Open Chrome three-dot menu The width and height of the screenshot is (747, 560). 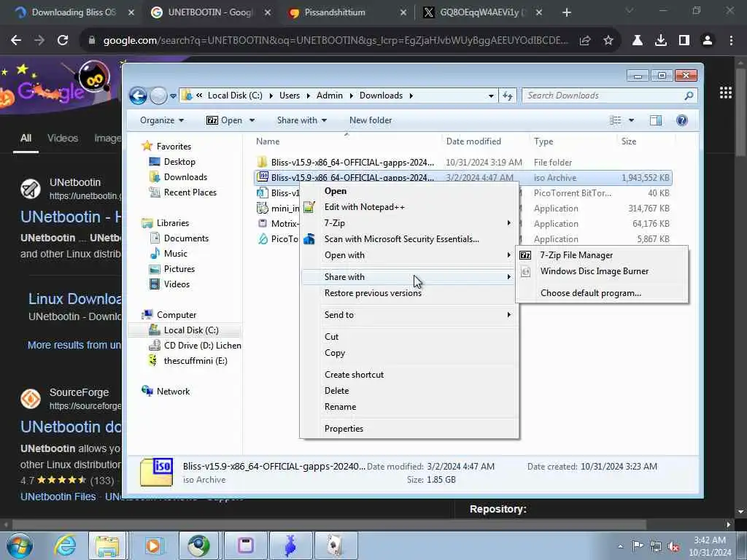731,41
